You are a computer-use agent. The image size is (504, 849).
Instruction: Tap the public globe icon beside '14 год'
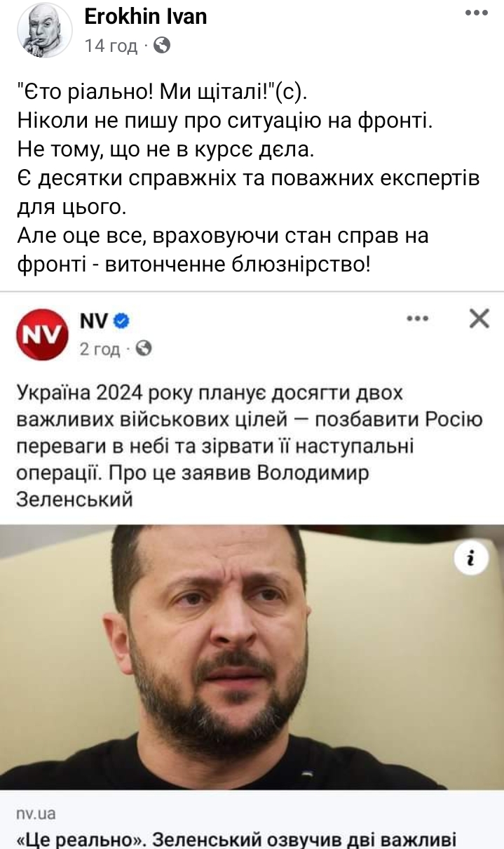[x=161, y=46]
